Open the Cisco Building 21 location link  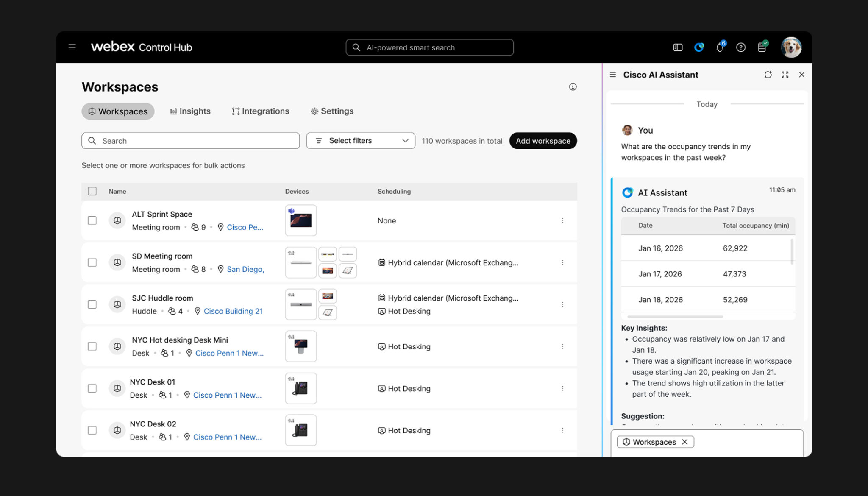233,311
